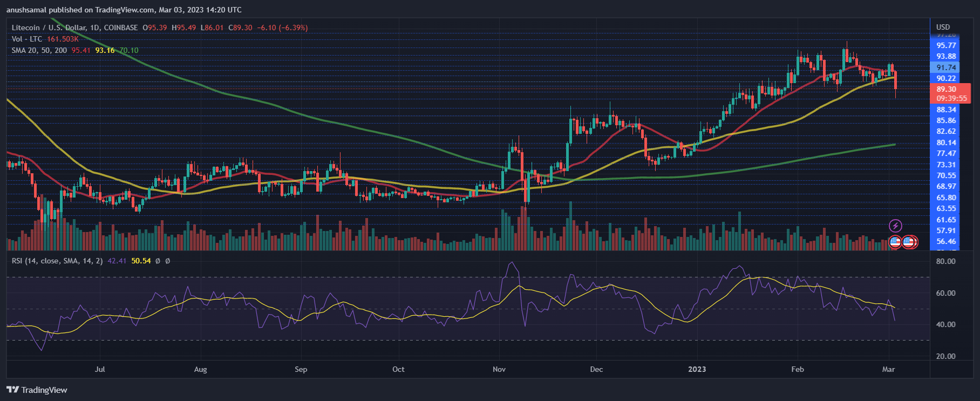Click the 09:39:55 bar countdown timer

951,98
